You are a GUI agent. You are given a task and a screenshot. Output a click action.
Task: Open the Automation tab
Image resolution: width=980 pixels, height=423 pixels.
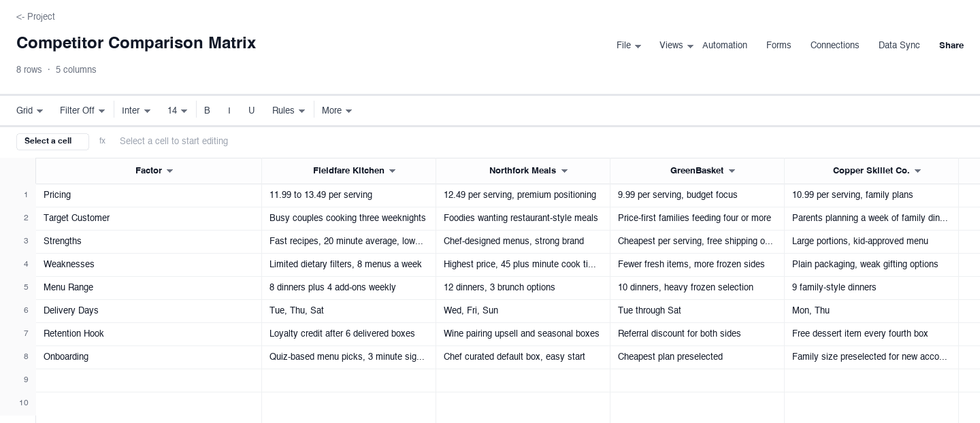(725, 46)
